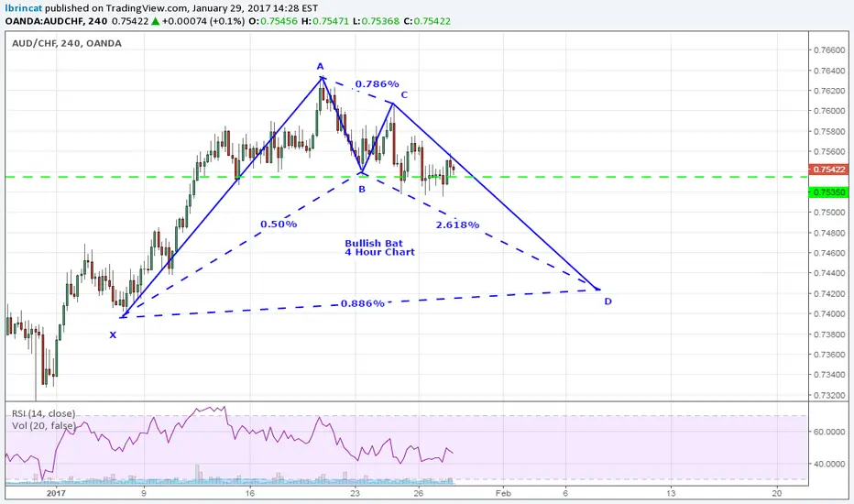Click the AUD/CHF, 240, OANDA chart title
Image resolution: width=854 pixels, height=504 pixels.
point(67,43)
